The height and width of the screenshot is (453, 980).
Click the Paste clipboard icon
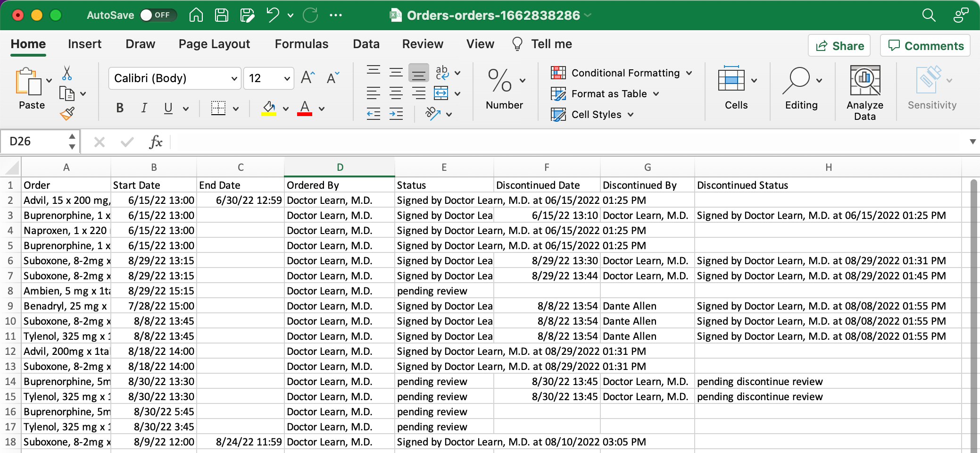28,81
